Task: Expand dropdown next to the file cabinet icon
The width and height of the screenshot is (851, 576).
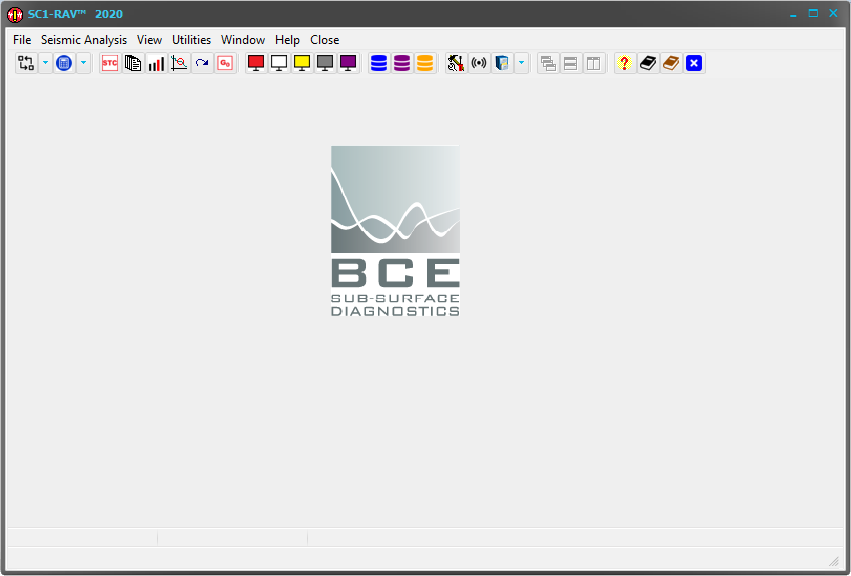Action: [522, 64]
